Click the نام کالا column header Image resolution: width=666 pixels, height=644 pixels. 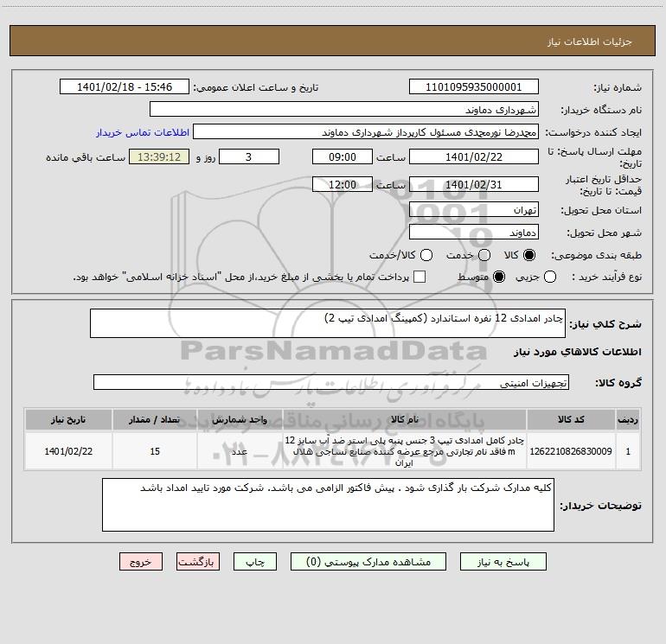405,419
